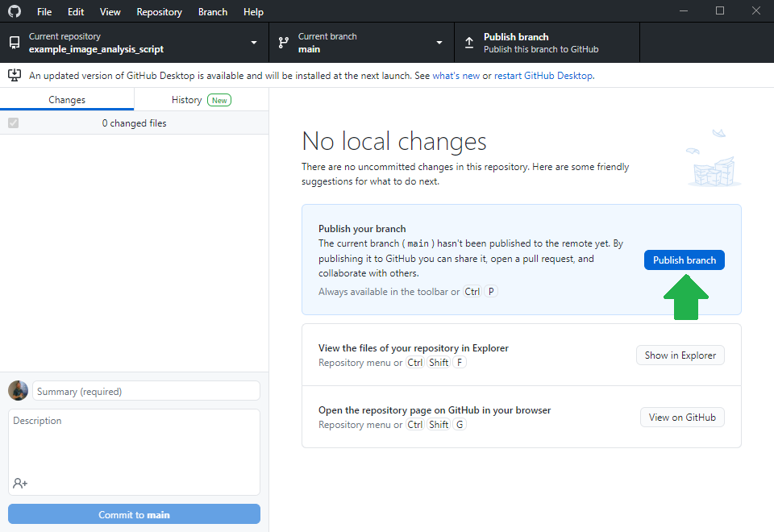Expand the Current branch dropdown
This screenshot has height=532, width=774.
(x=439, y=43)
